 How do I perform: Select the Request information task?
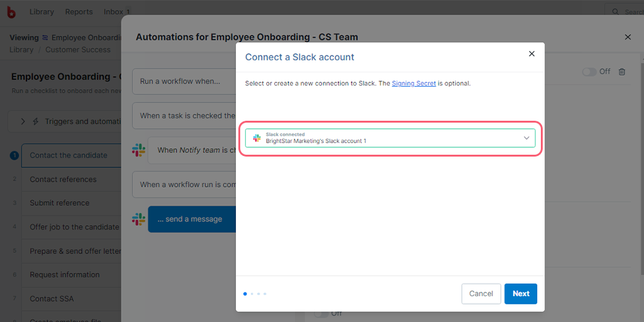71,275
